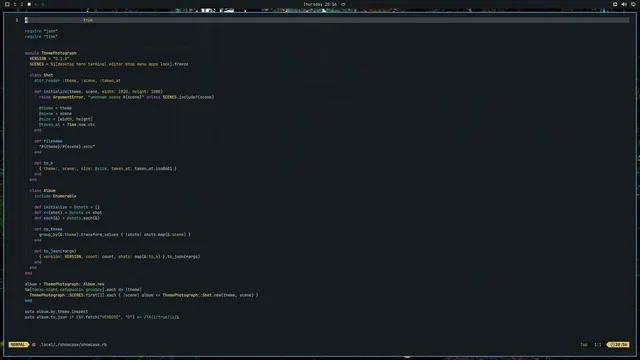640x360 pixels.
Task: Click the @taken_at = Time.now.utc line
Action: pyautogui.click(x=67, y=124)
